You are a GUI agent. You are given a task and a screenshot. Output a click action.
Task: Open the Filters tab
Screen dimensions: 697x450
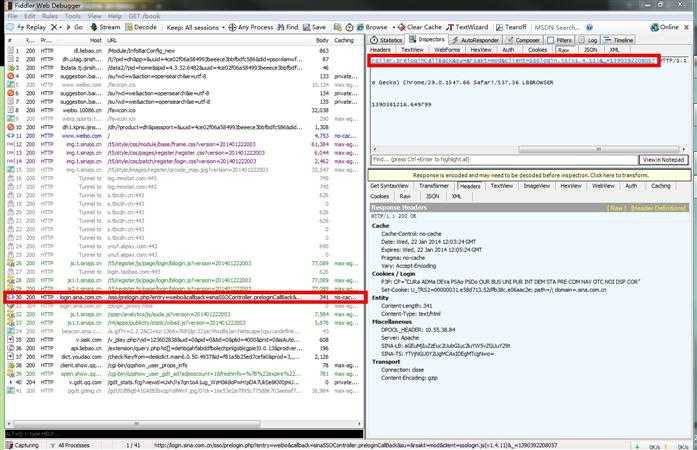pos(560,40)
